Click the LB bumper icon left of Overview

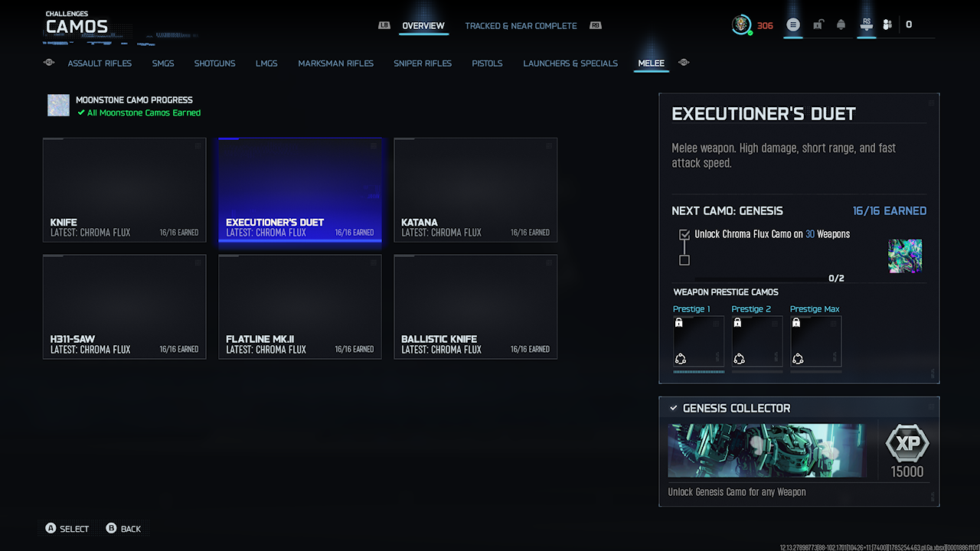(x=384, y=25)
